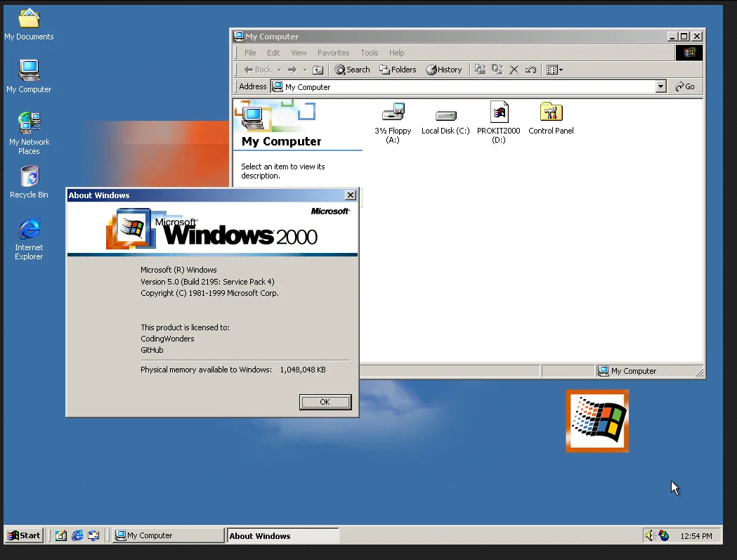Select the PROKIT2000 (D:) drive
The height and width of the screenshot is (560, 737).
[x=499, y=122]
